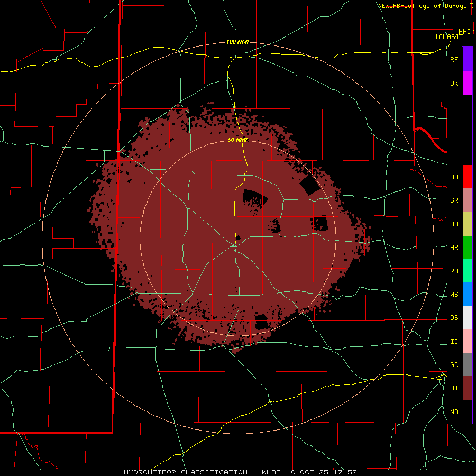Image resolution: width=476 pixels, height=476 pixels.
Task: Click the RF purple legend swatch
Action: point(467,59)
